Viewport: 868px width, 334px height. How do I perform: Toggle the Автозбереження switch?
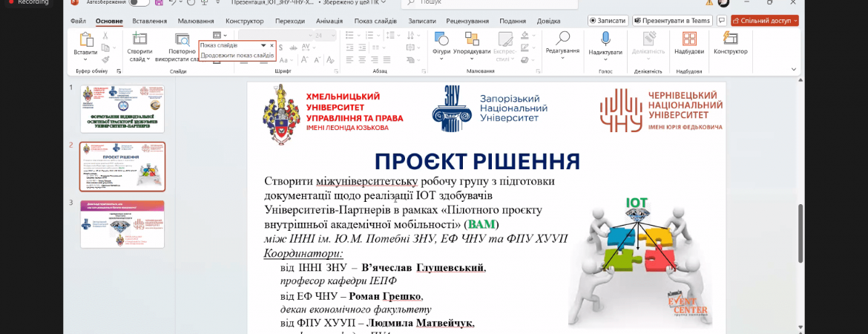[x=139, y=3]
